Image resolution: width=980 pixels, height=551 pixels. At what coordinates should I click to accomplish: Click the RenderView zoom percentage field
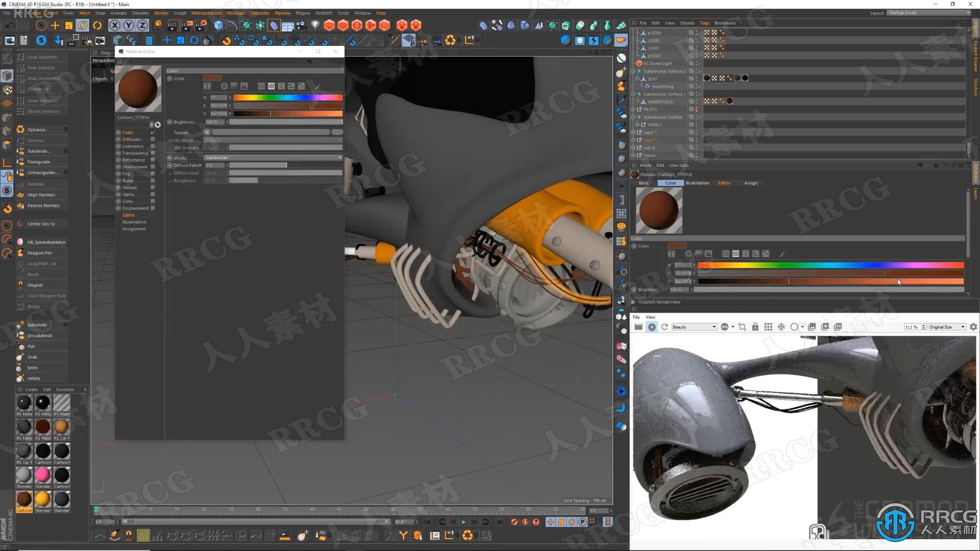point(912,327)
